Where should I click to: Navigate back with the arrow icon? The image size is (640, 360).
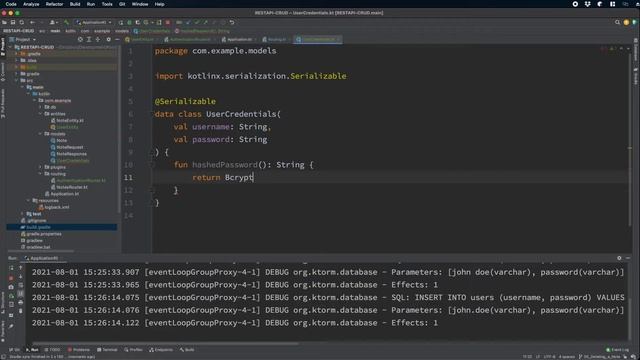(33, 22)
